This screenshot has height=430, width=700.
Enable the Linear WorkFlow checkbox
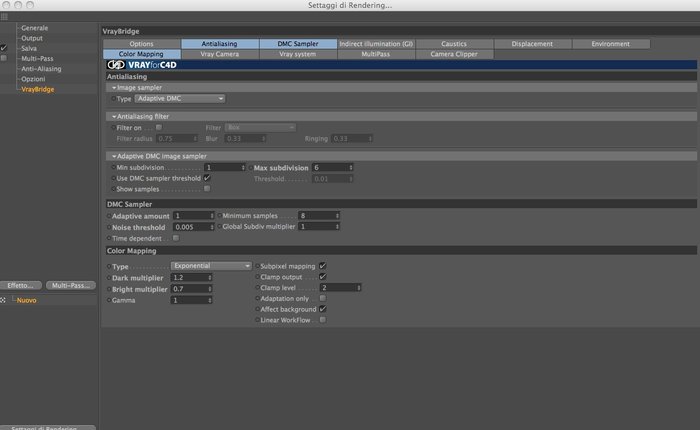point(322,320)
